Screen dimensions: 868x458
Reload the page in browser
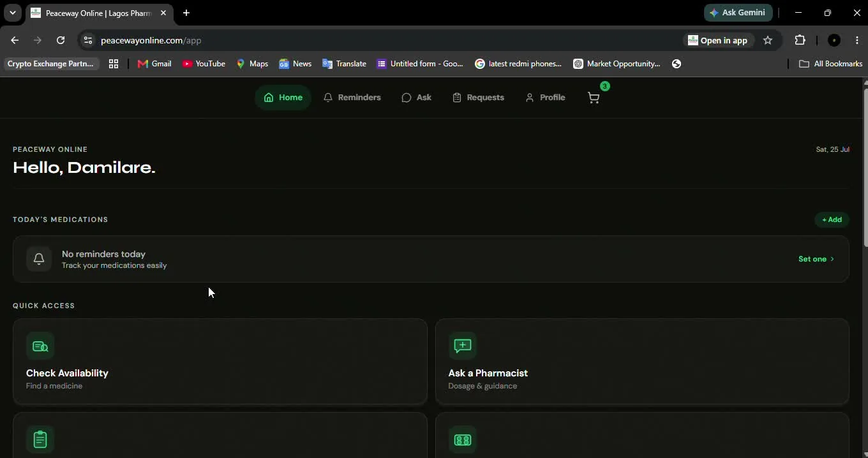61,40
